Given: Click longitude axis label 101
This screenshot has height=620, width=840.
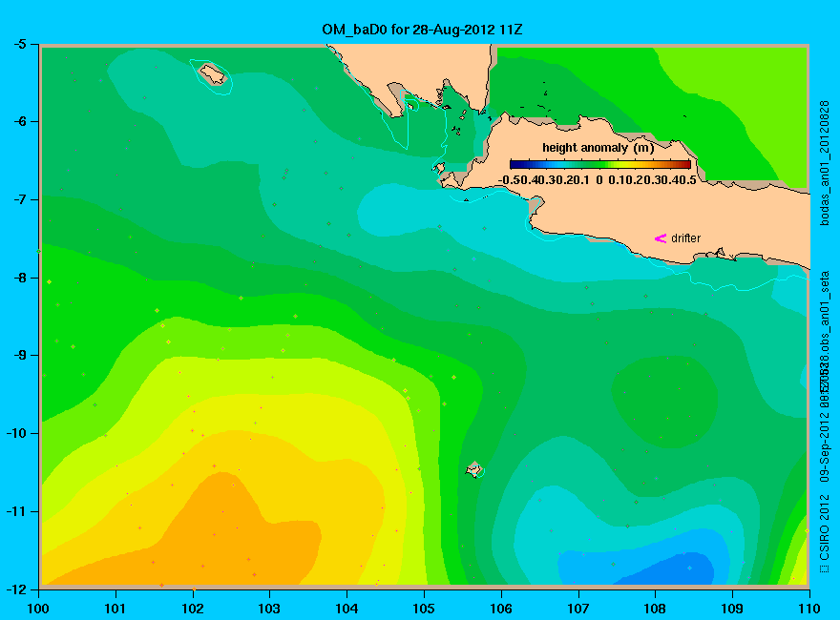Looking at the screenshot, I should tap(115, 609).
